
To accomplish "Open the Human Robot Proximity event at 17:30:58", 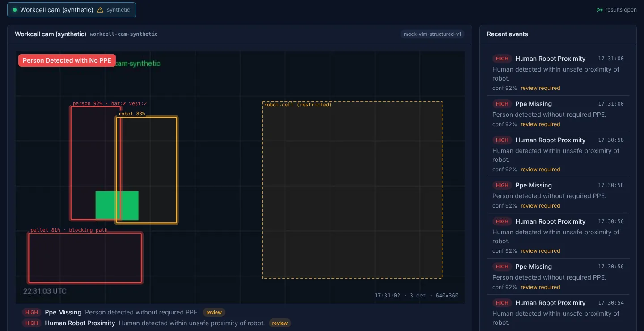I will pos(558,154).
